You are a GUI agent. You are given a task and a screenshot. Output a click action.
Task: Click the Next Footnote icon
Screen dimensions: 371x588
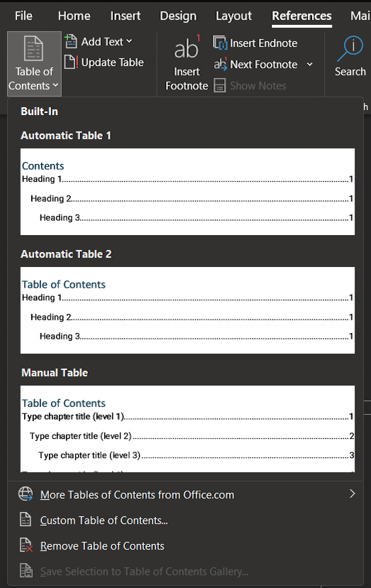tap(221, 64)
